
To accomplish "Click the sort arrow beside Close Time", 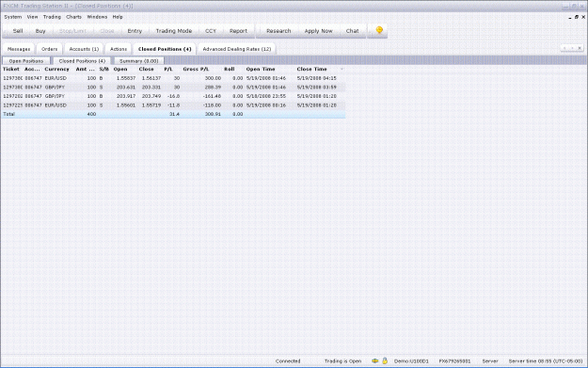I will [x=342, y=69].
